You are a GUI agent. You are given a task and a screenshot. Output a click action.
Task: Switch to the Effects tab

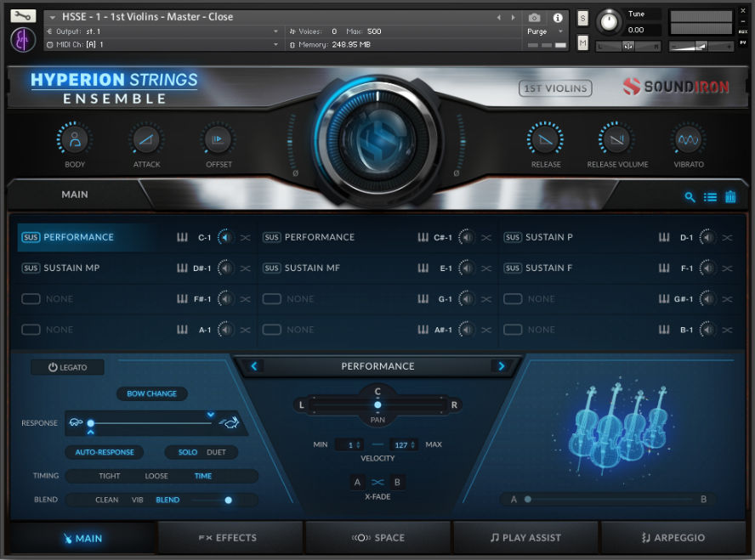click(230, 538)
